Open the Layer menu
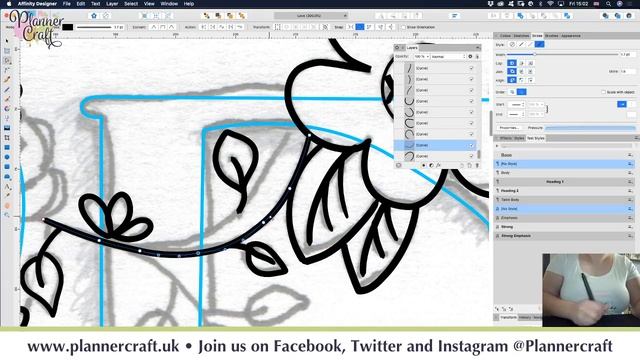 tap(112, 4)
